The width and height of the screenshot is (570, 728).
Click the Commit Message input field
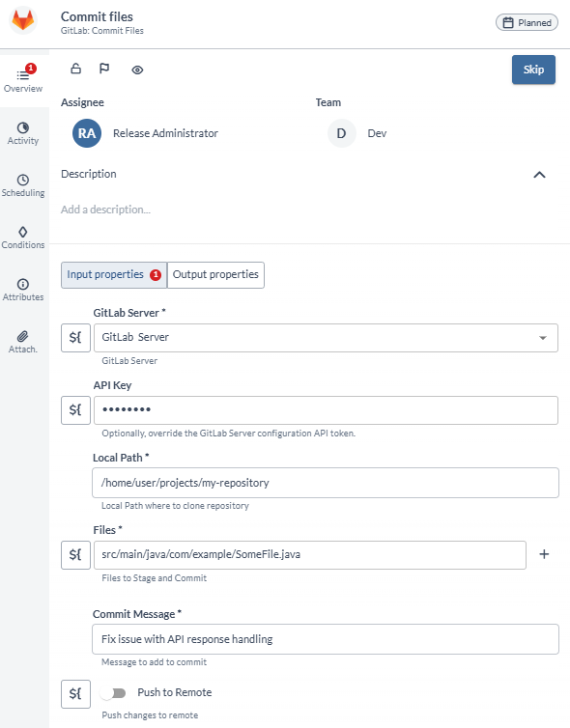[x=326, y=639]
